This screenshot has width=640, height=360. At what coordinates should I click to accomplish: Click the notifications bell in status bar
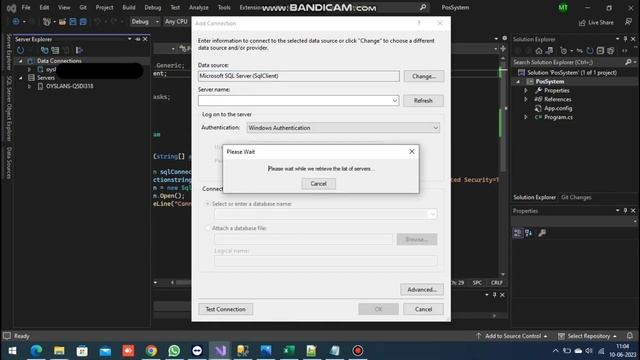(630, 336)
